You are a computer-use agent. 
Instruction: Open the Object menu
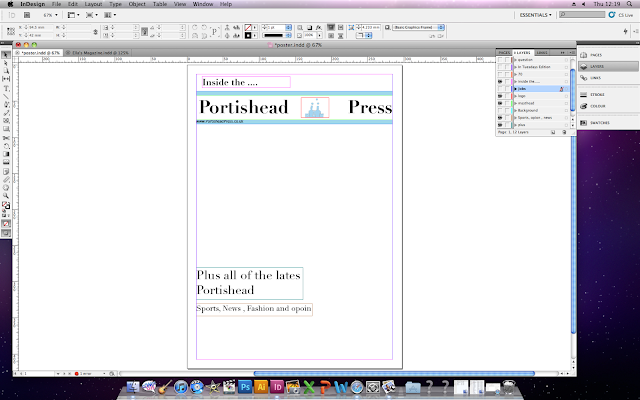[137, 4]
